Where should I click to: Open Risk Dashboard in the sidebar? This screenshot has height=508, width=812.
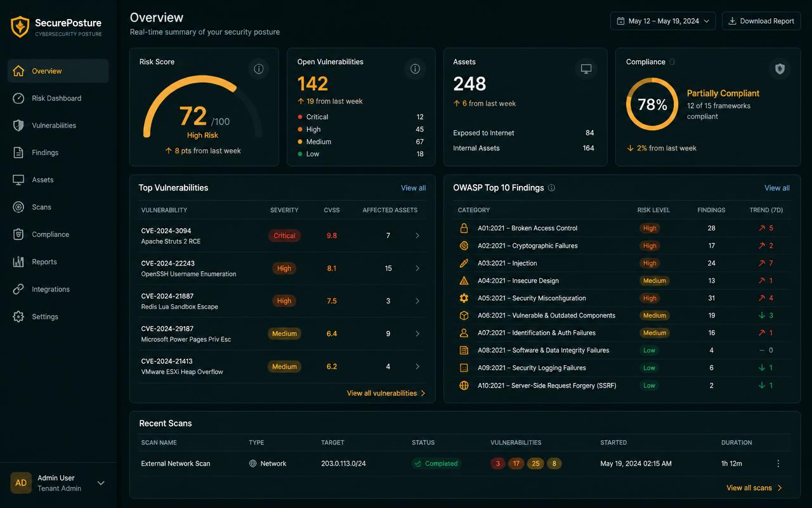click(58, 98)
